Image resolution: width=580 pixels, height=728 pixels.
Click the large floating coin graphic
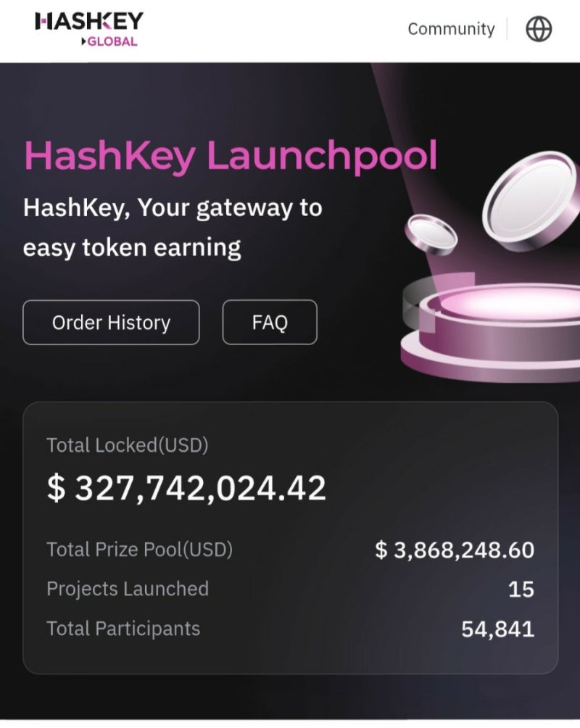click(x=531, y=201)
